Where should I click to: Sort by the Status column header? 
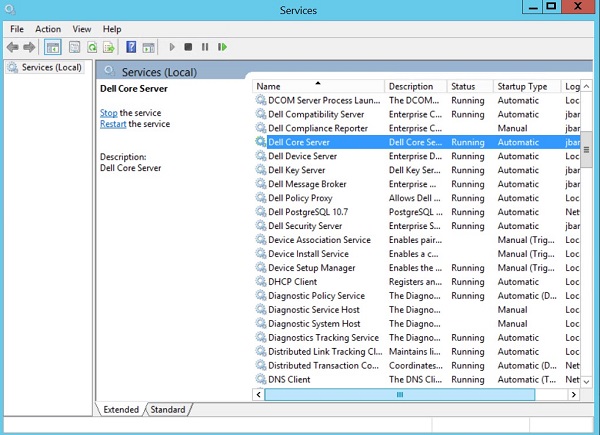click(462, 87)
